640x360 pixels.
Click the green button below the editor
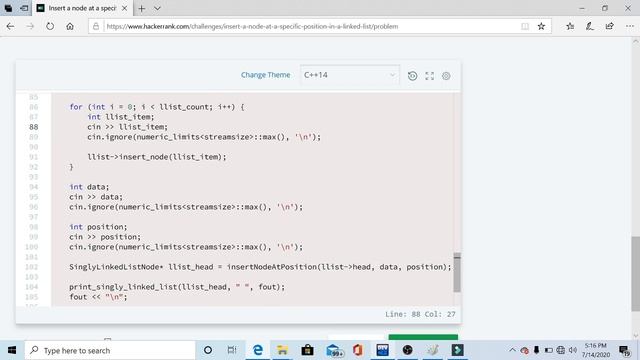tap(423, 337)
